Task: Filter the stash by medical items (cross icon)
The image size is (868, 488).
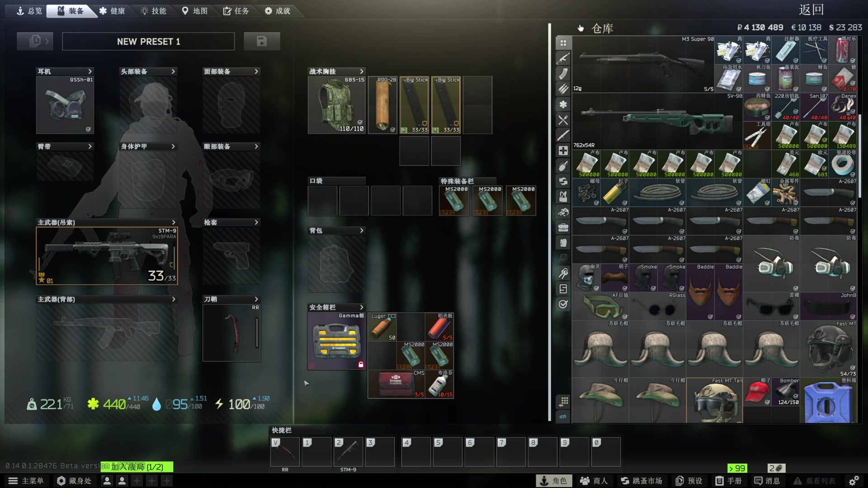Action: (563, 151)
